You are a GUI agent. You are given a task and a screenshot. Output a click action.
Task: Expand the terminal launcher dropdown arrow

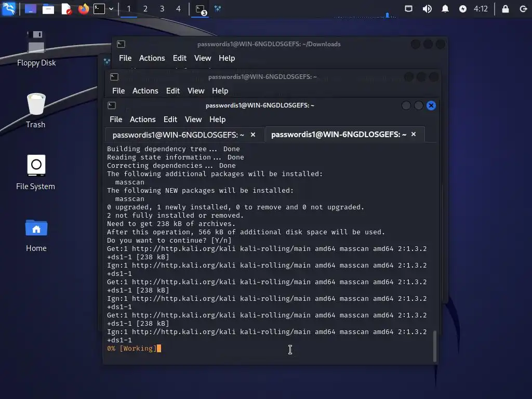pyautogui.click(x=111, y=9)
